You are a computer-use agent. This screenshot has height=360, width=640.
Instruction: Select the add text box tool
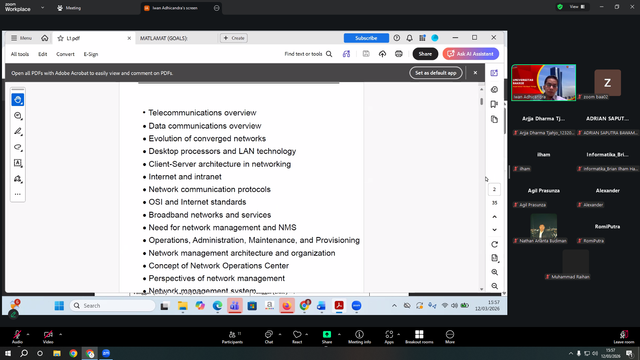tap(18, 163)
